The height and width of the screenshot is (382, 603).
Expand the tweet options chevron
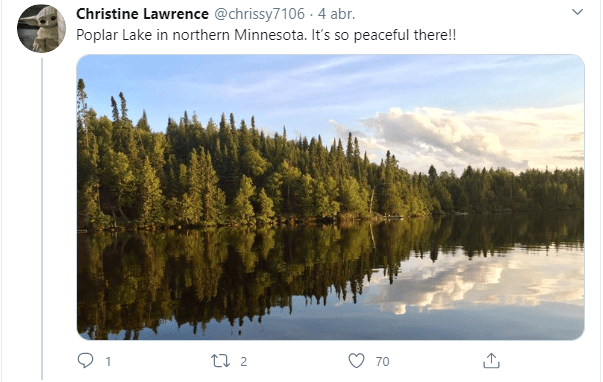pyautogui.click(x=577, y=12)
